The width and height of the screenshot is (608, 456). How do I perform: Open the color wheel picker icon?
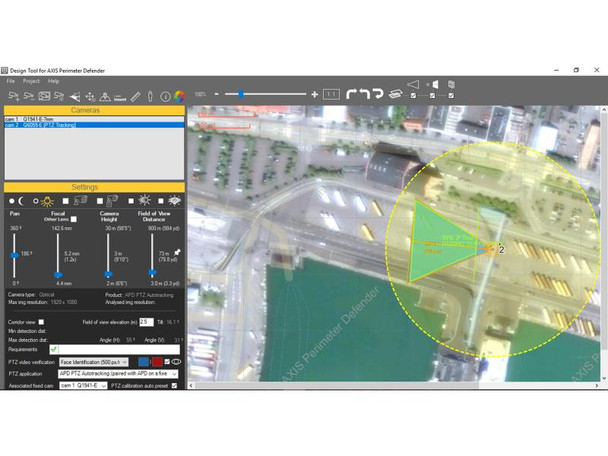(179, 95)
